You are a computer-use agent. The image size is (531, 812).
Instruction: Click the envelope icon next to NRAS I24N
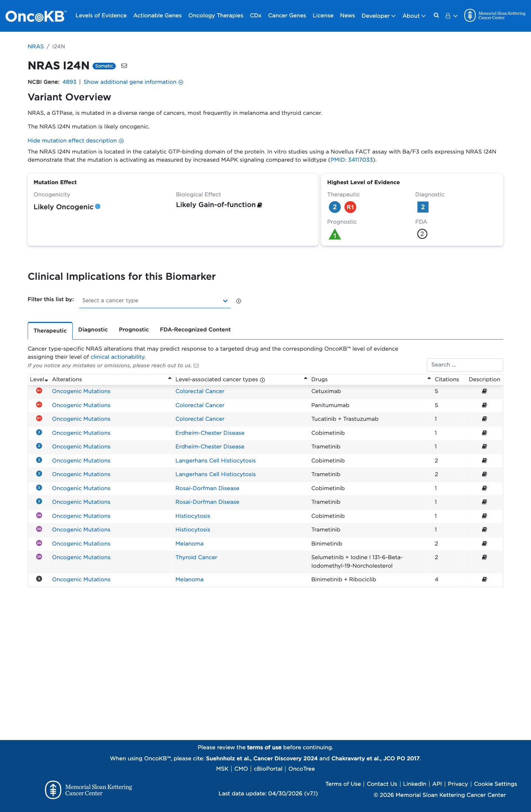tap(124, 66)
